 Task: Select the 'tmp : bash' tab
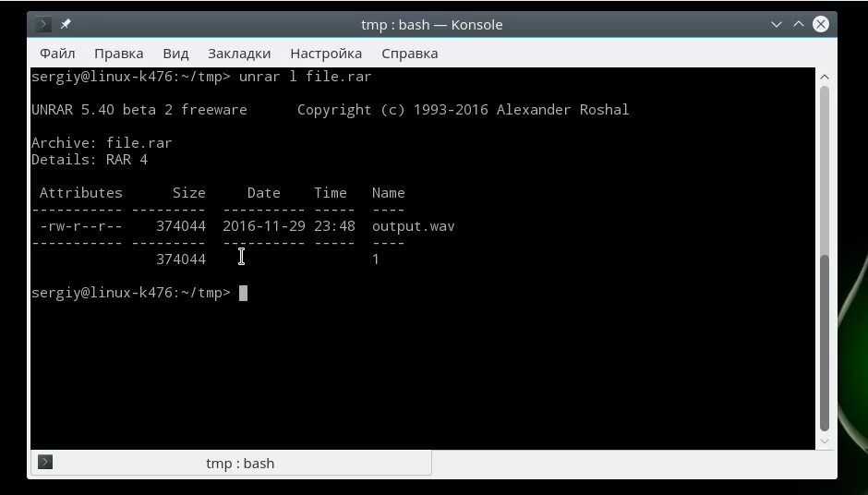pos(232,463)
